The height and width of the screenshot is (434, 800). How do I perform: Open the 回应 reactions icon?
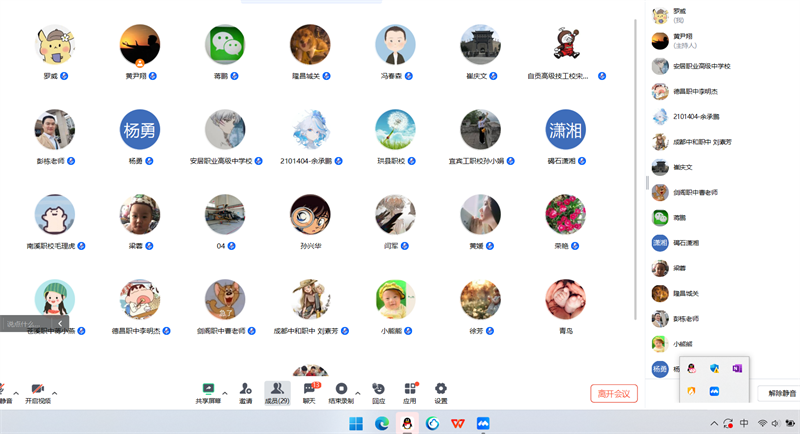point(378,389)
